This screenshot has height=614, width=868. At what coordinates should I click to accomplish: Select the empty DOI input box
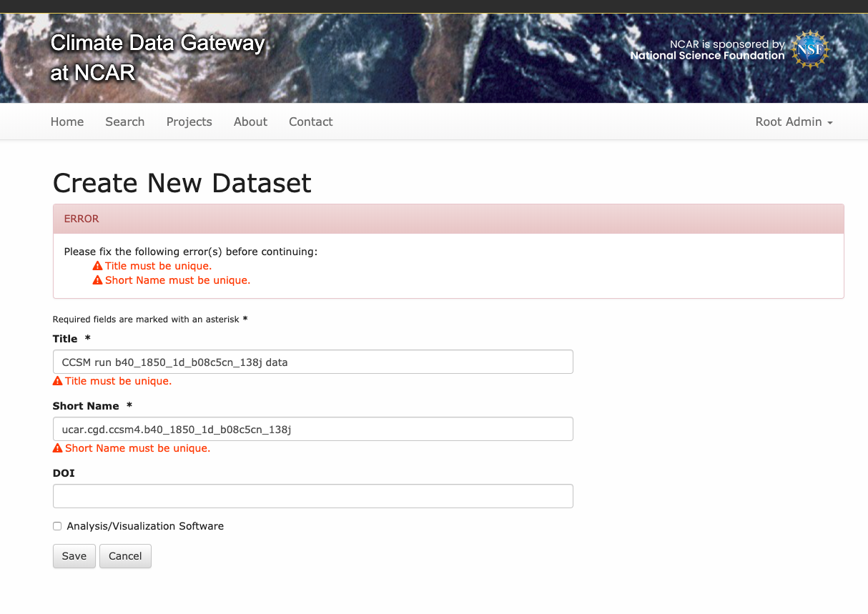click(x=313, y=496)
